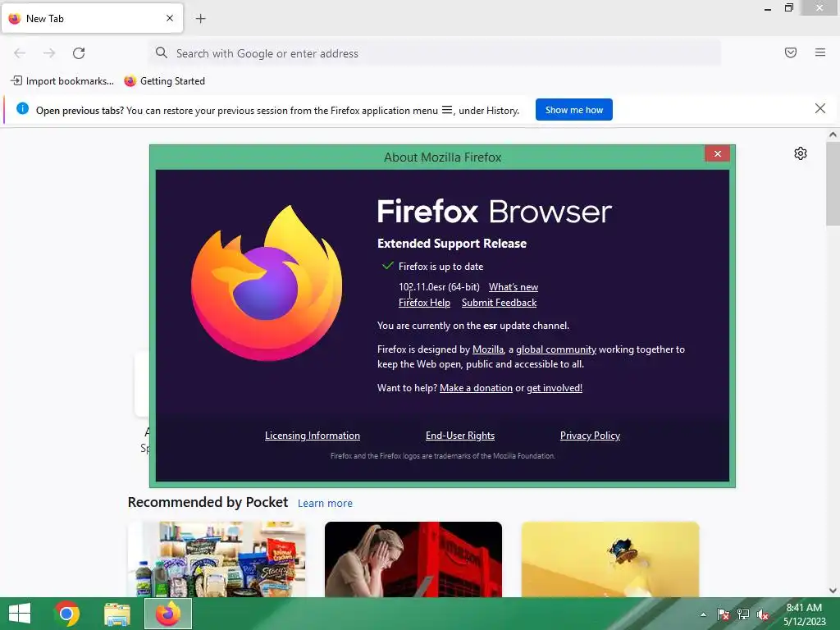Open End-User Rights link
The height and width of the screenshot is (630, 840).
pos(460,436)
